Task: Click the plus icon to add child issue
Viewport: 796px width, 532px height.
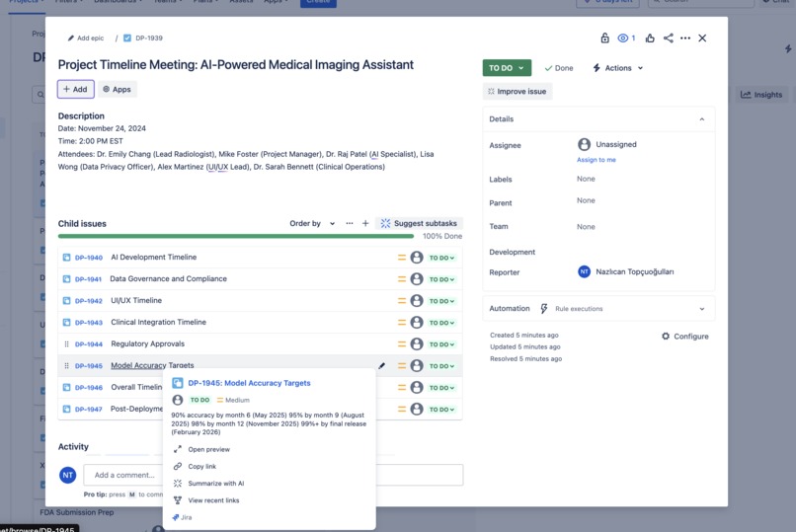Action: 365,223
